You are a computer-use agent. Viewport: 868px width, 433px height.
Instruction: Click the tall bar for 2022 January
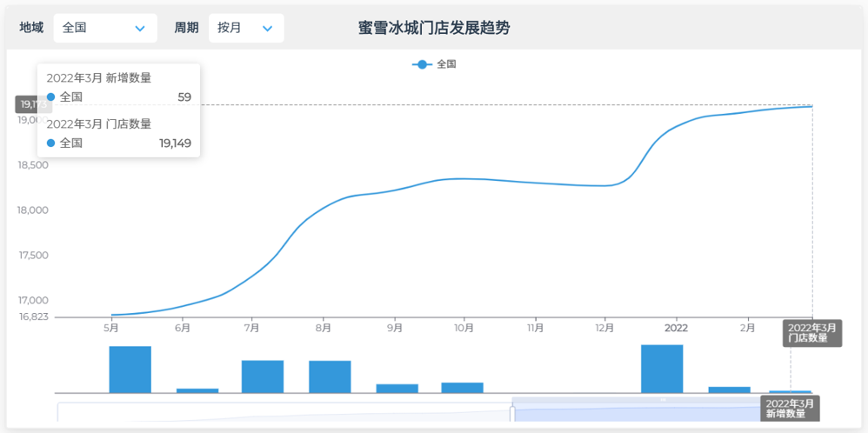click(662, 369)
